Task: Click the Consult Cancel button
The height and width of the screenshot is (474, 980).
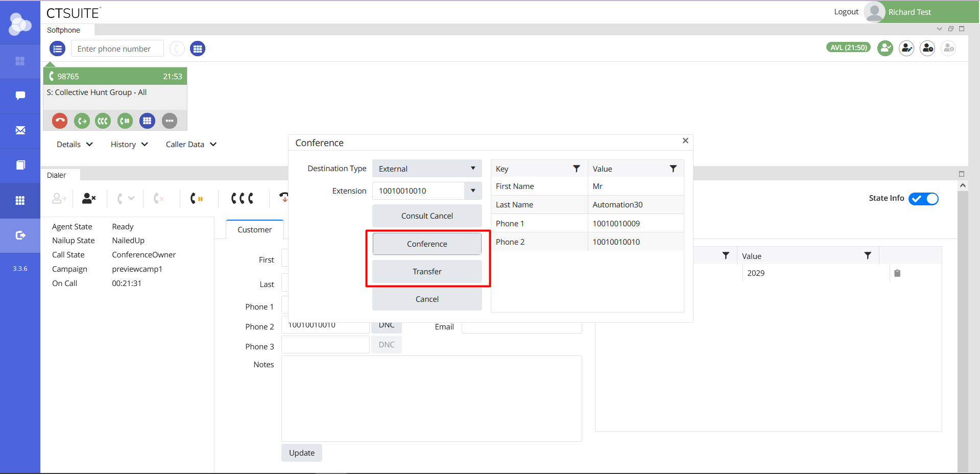Action: tap(427, 216)
